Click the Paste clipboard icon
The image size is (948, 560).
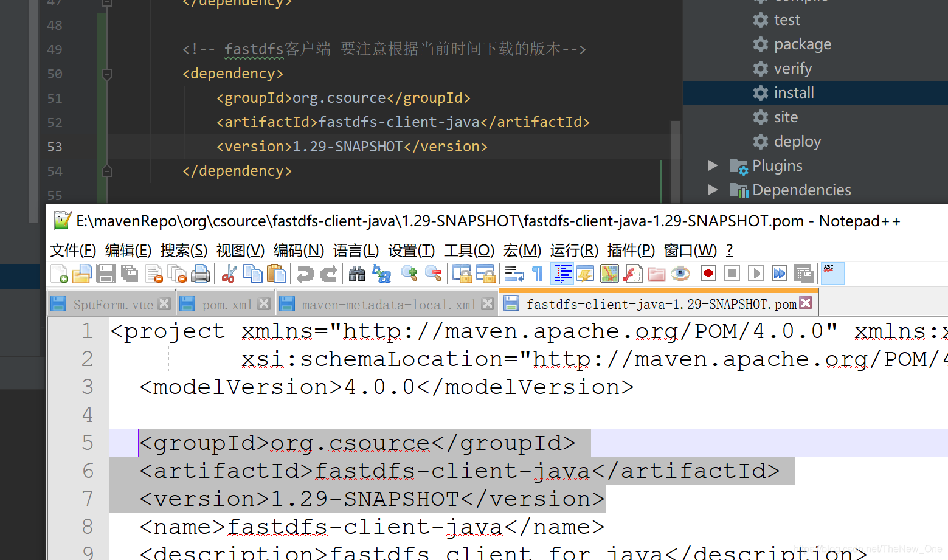point(277,274)
